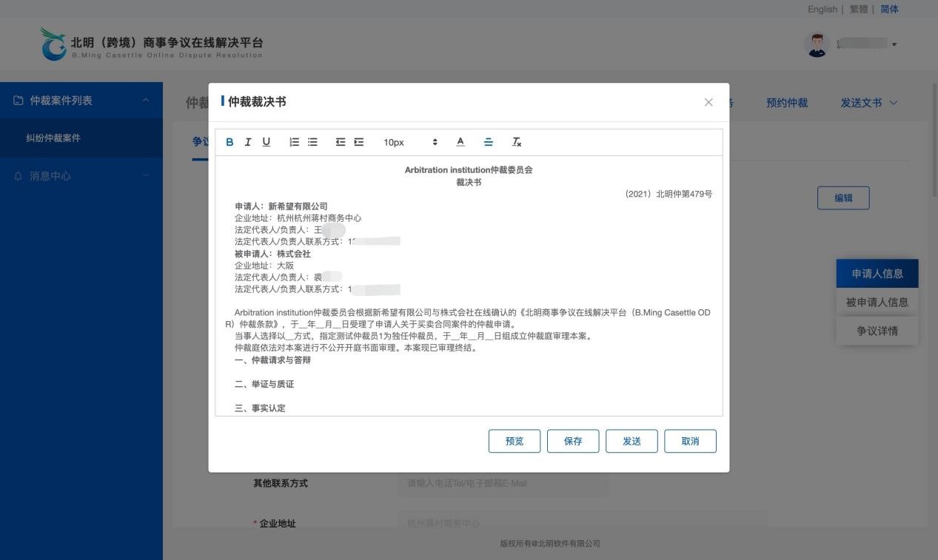
Task: Clear text formatting with the Tx icon
Action: coord(517,142)
